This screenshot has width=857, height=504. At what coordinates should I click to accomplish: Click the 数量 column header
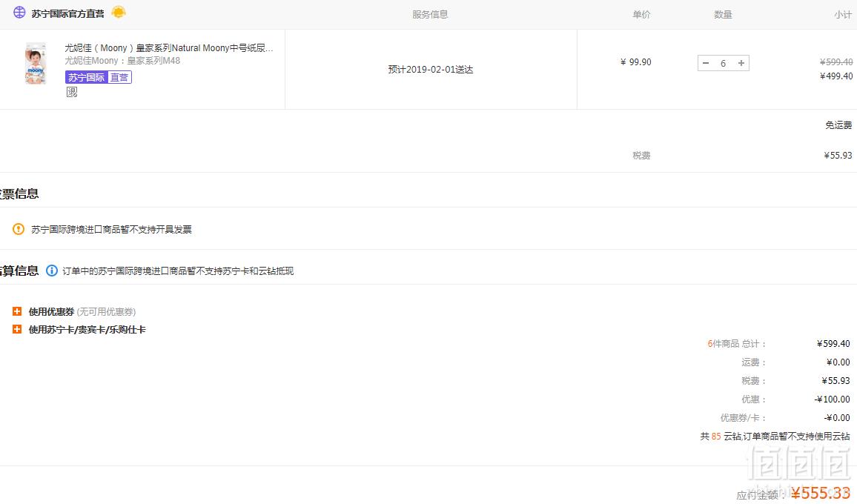723,15
